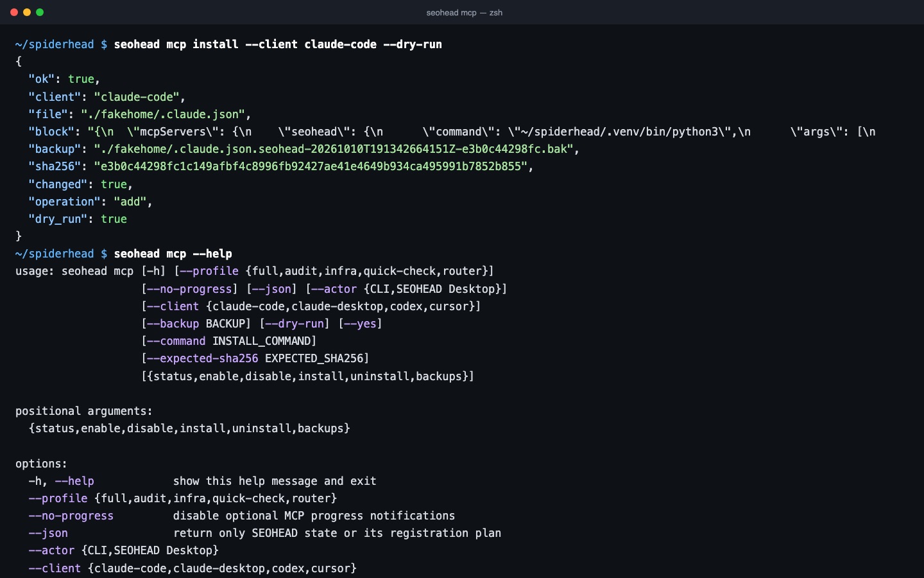The height and width of the screenshot is (578, 924).
Task: Click the bracketed '[{status,enable,disable,...backups}]' usage line
Action: click(x=308, y=376)
